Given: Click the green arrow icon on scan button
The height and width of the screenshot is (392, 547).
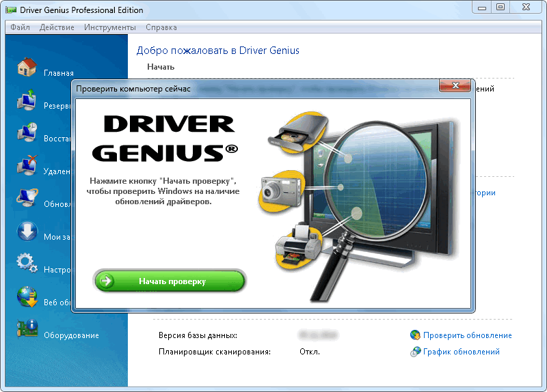Looking at the screenshot, I should (105, 281).
